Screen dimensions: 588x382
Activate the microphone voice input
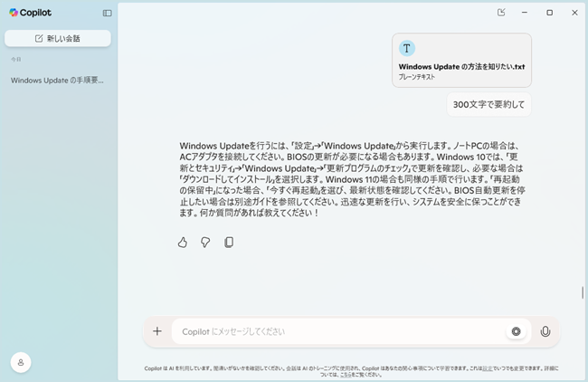(545, 331)
